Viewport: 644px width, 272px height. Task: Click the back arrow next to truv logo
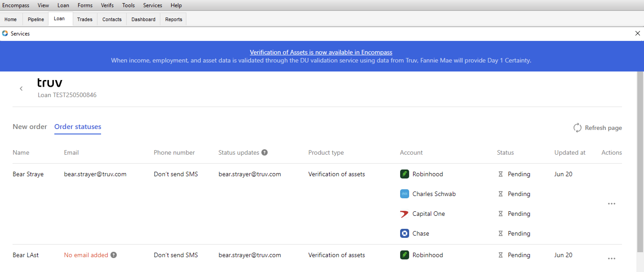pos(21,89)
